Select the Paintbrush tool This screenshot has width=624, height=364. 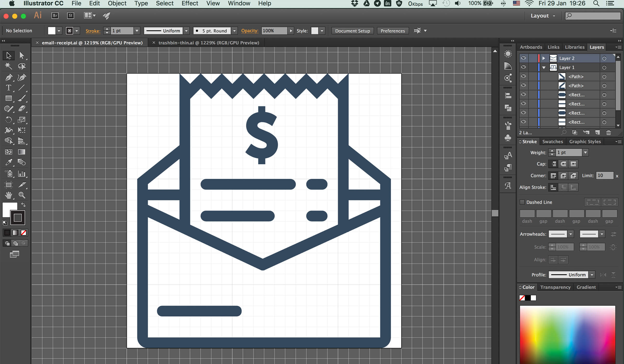pyautogui.click(x=22, y=98)
